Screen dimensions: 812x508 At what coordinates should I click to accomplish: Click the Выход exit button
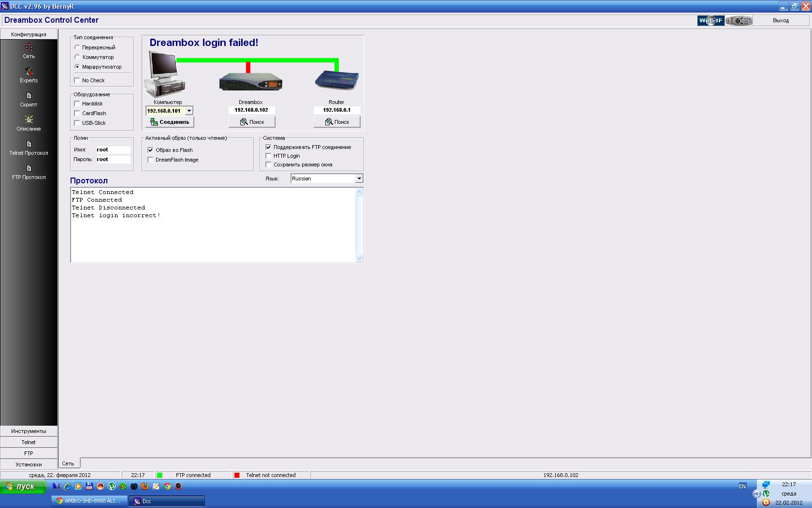tap(781, 20)
